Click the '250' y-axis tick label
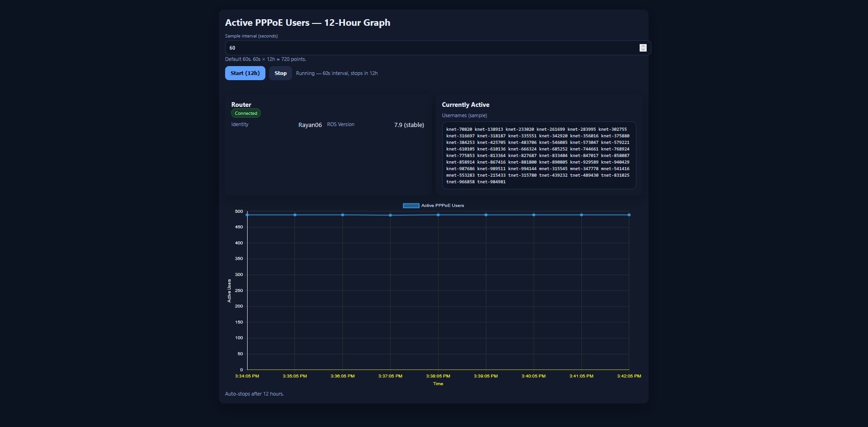This screenshot has height=427, width=868. (x=239, y=291)
